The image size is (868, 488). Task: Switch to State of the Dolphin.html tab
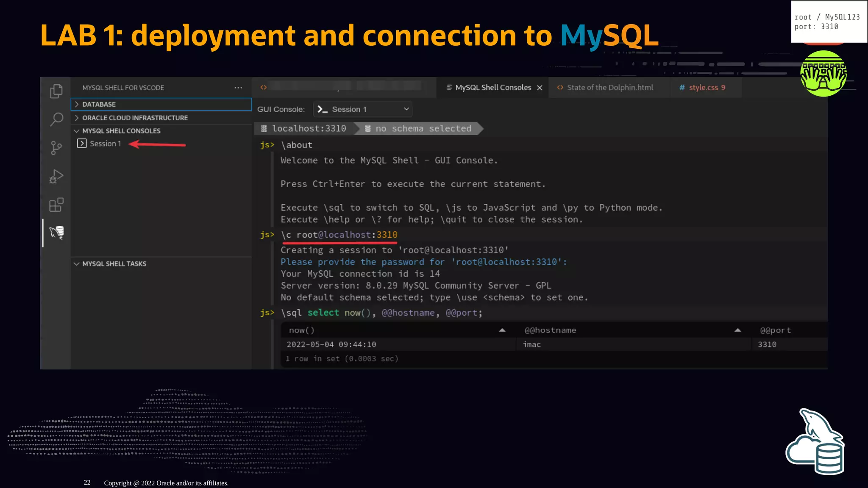[x=610, y=87]
